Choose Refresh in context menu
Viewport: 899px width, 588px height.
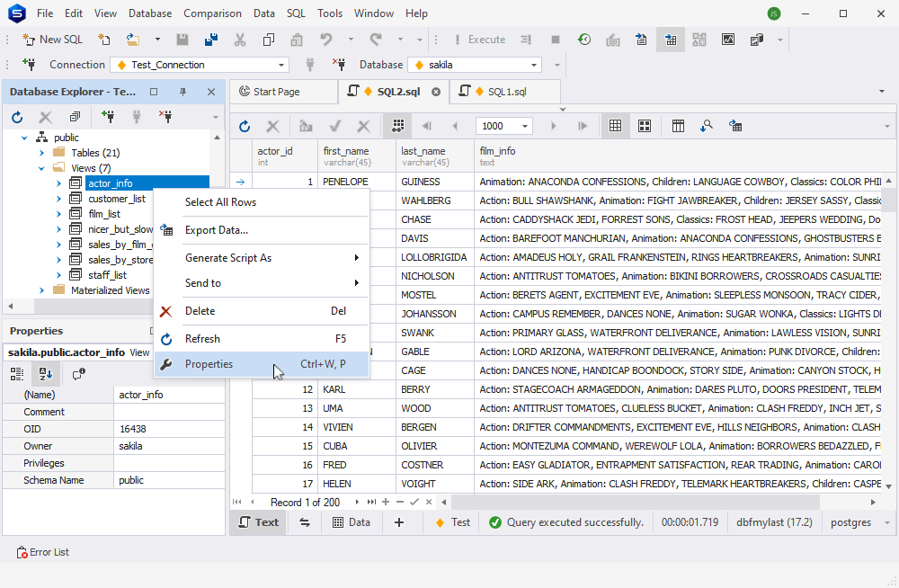coord(262,339)
